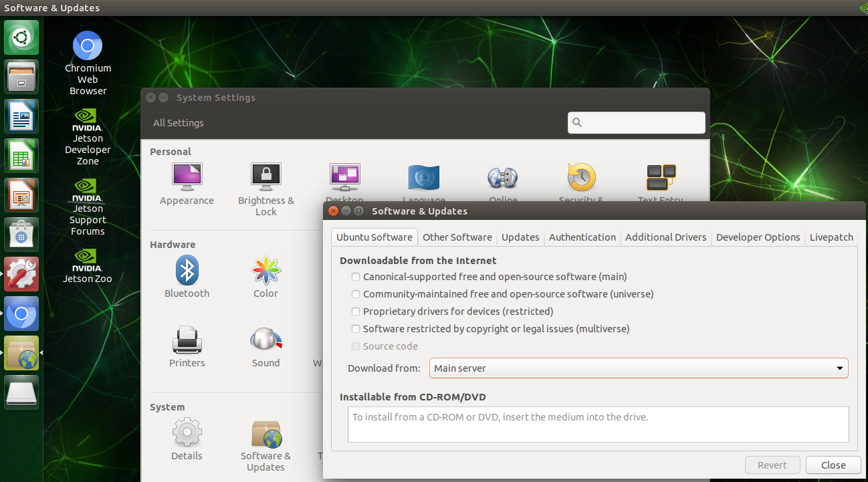
Task: Enable the multiverse software checkbox
Action: click(x=356, y=329)
